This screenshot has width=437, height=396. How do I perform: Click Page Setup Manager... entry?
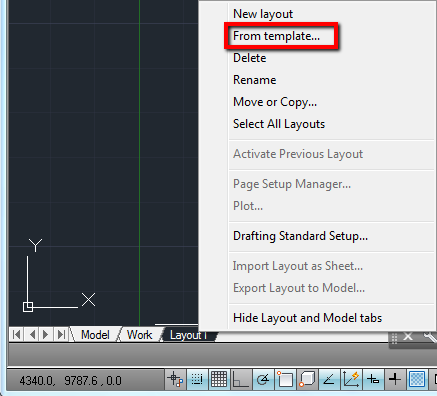click(292, 184)
